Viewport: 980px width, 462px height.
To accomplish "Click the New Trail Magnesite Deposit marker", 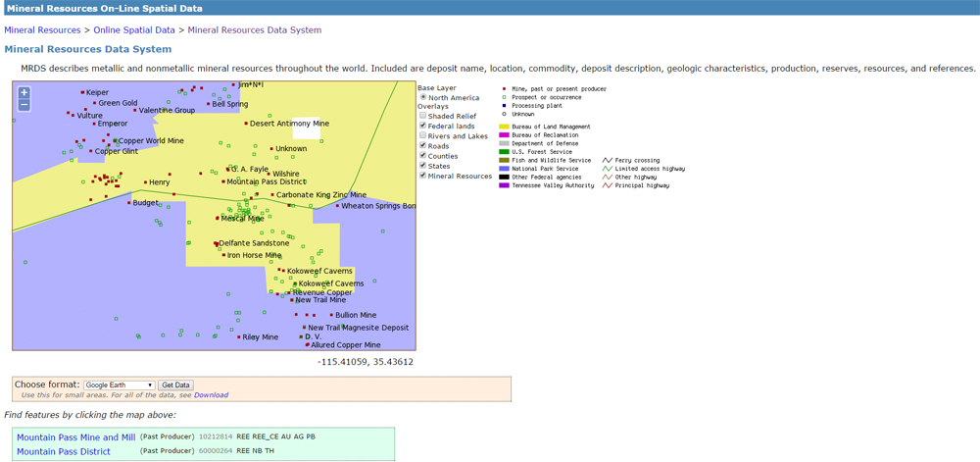I will point(305,328).
